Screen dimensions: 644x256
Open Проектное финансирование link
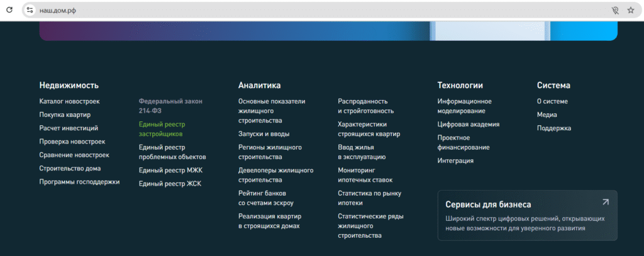tap(463, 142)
